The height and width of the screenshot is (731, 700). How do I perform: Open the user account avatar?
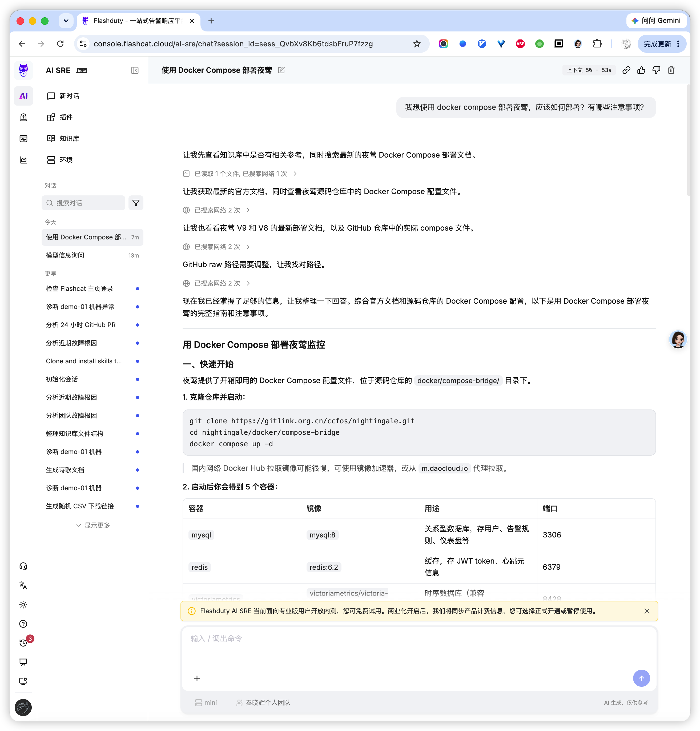23,708
